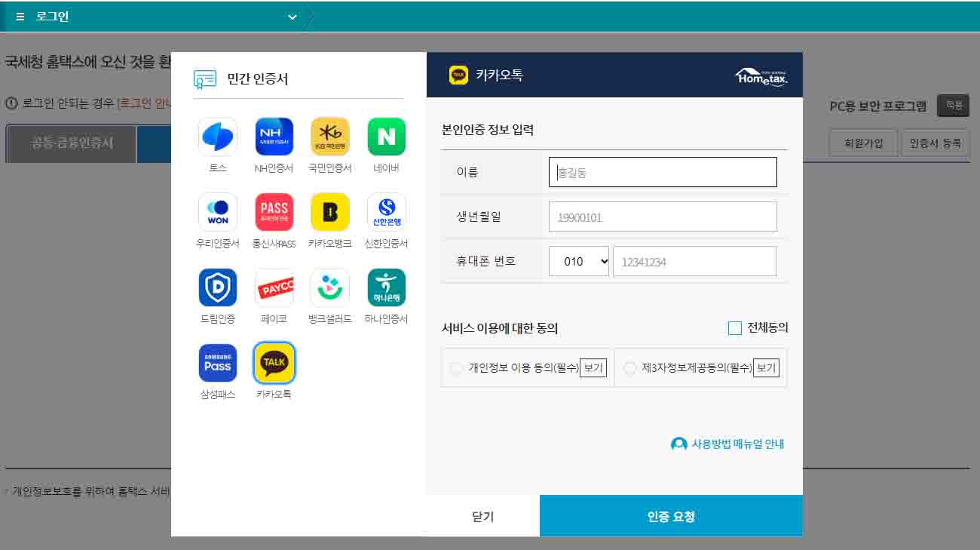View 제3자정보제공동의 terms via 보기
Viewport: 980px width, 550px height.
(767, 368)
